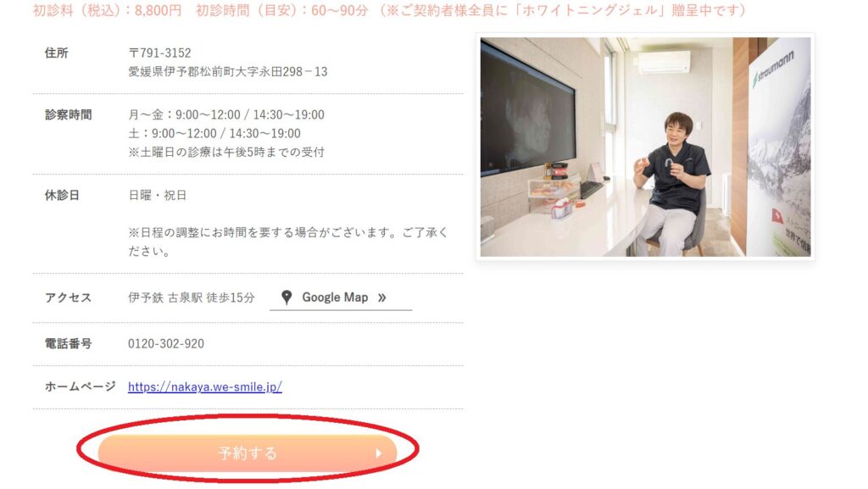
Task: Click the アクセス row label
Action: 68,297
